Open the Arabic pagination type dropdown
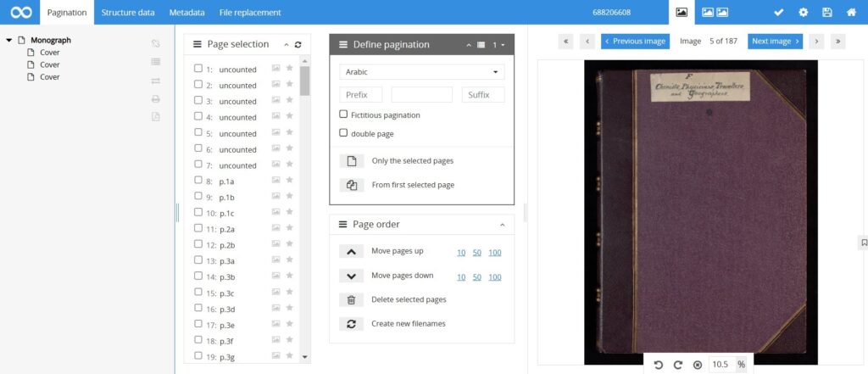This screenshot has height=374, width=868. (422, 72)
